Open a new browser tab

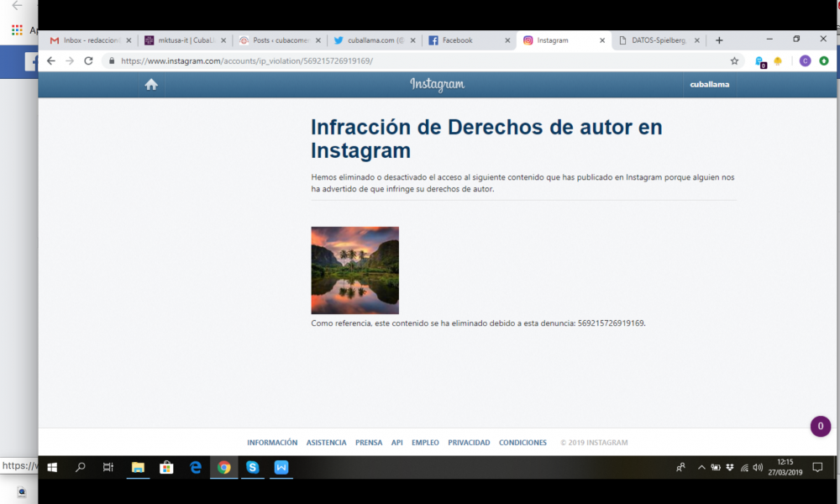pos(719,39)
